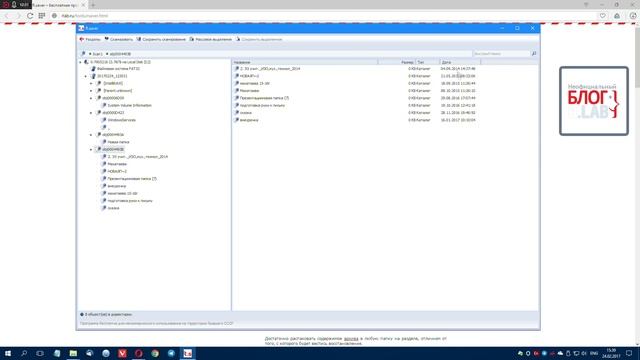The image size is (640, 360).
Task: Open the Windows Start menu
Action: pos(8,353)
